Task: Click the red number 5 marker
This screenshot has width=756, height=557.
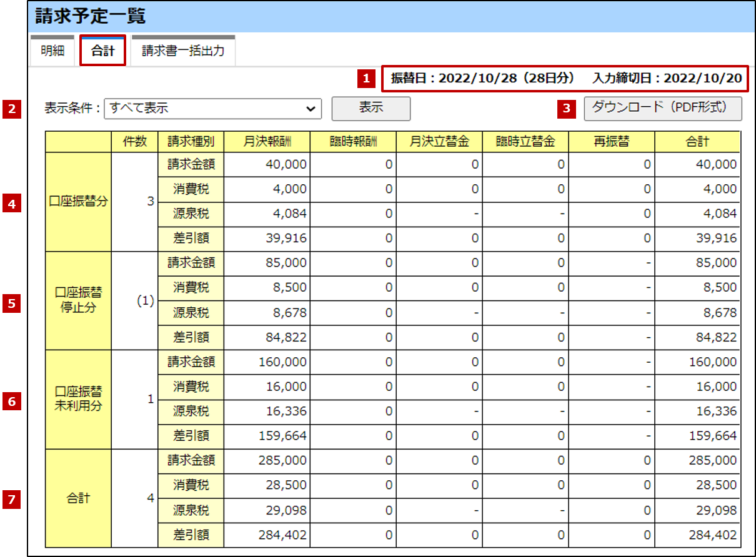Action: pyautogui.click(x=12, y=303)
